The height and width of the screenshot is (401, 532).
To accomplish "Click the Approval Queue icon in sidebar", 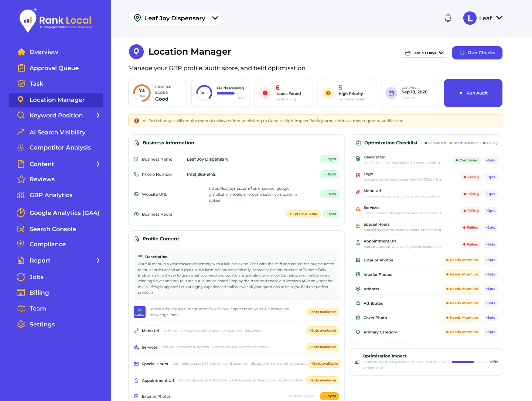I will click(x=21, y=68).
